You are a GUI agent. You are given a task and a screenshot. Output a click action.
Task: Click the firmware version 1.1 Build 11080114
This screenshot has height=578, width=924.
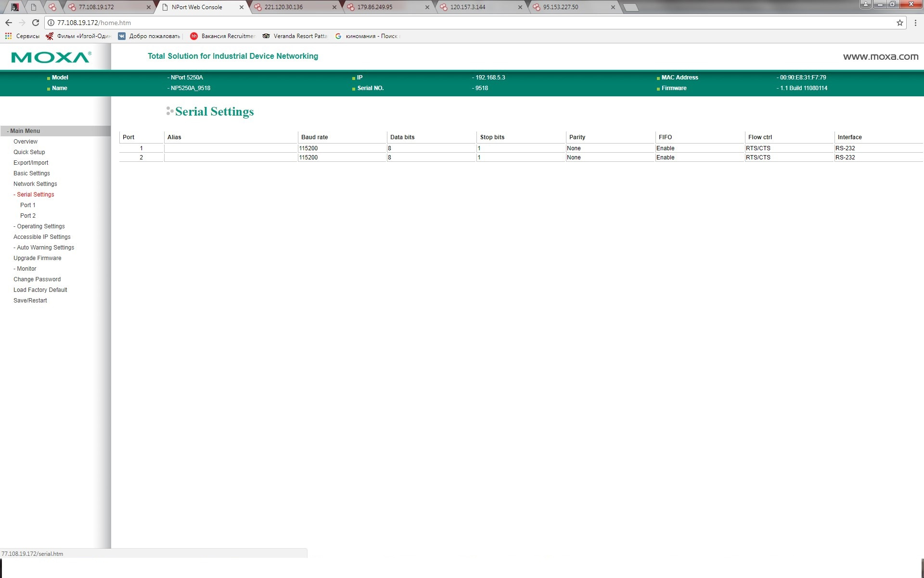(x=803, y=88)
